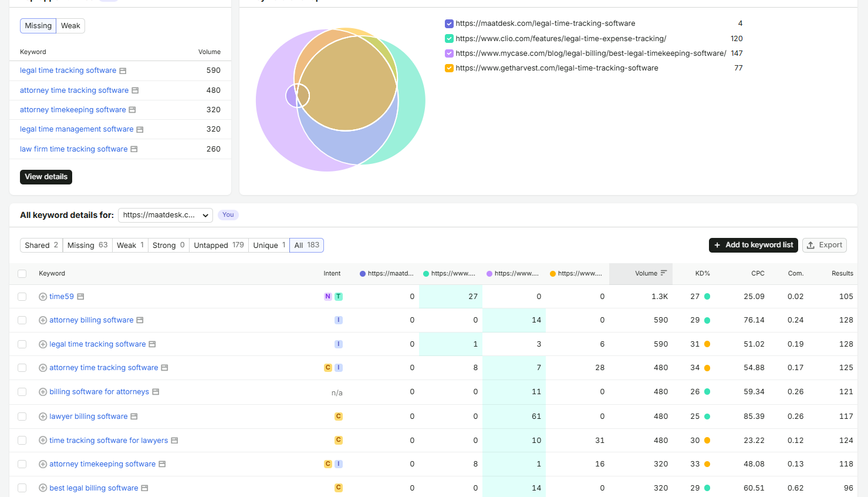Image resolution: width=868 pixels, height=497 pixels.
Task: Open the law firm time tracking software link
Action: (74, 149)
